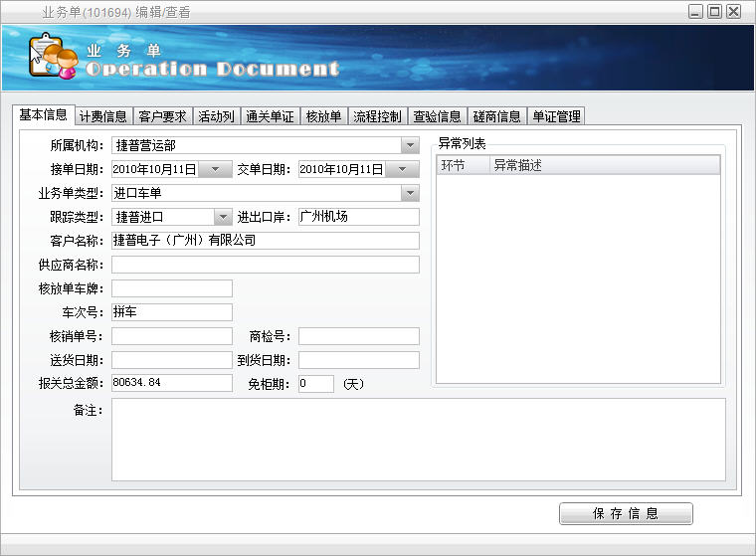The height and width of the screenshot is (556, 756).
Task: Click the Operation Document clipboard logo icon
Action: [x=50, y=58]
